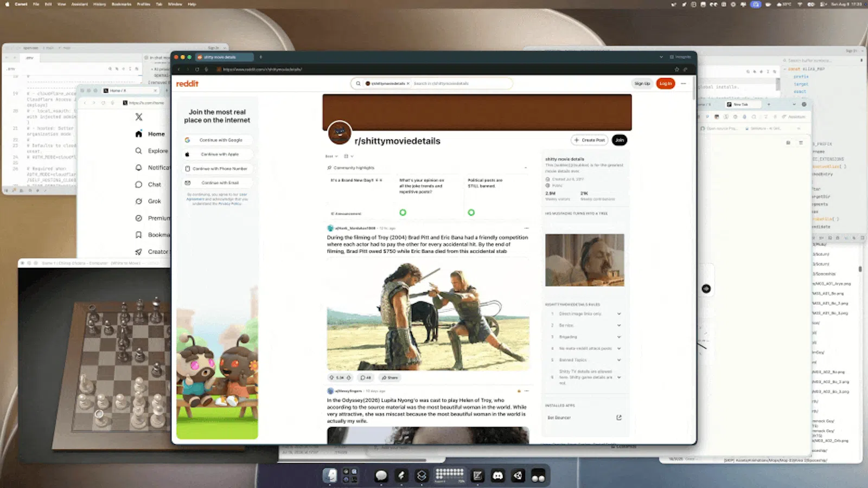Click the round dark button in right window
Screen dimensions: 868x488
[706, 288]
